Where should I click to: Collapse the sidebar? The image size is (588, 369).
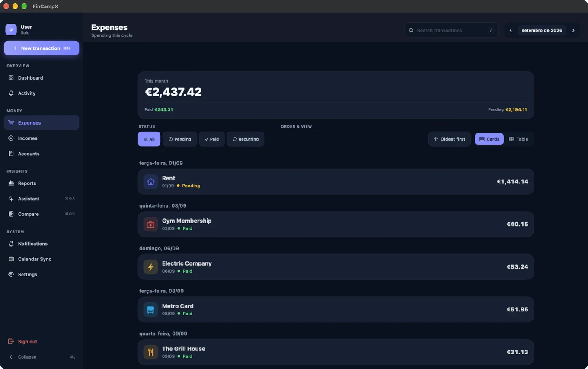42,357
